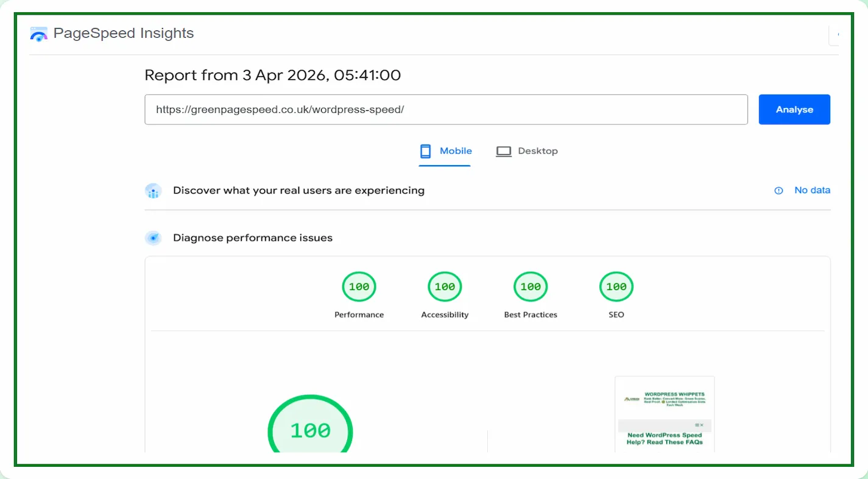Select the SEO 100 score circle
This screenshot has height=479, width=868.
click(616, 286)
